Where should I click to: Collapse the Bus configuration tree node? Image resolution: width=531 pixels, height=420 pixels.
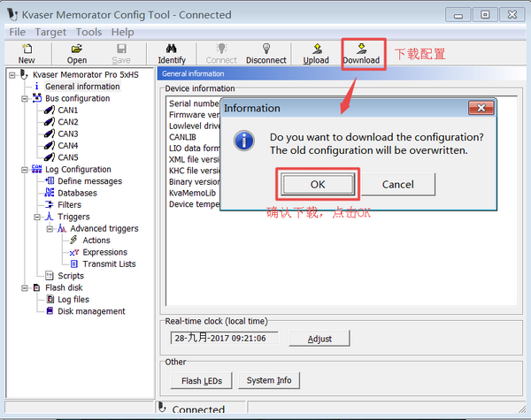[x=25, y=98]
